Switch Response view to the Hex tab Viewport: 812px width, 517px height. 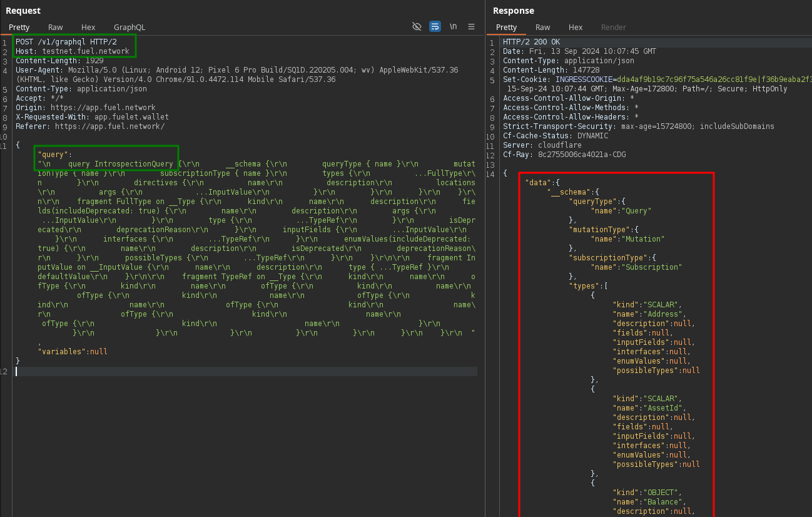click(x=576, y=28)
